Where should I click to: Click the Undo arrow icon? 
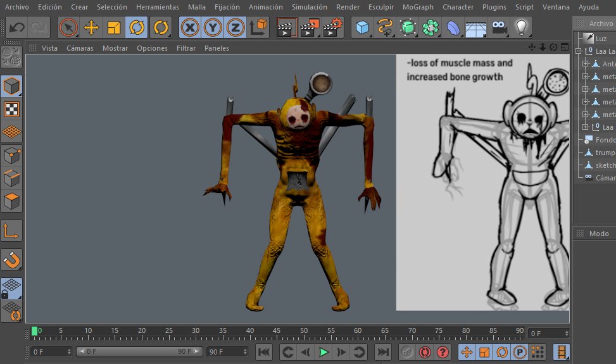(17, 27)
